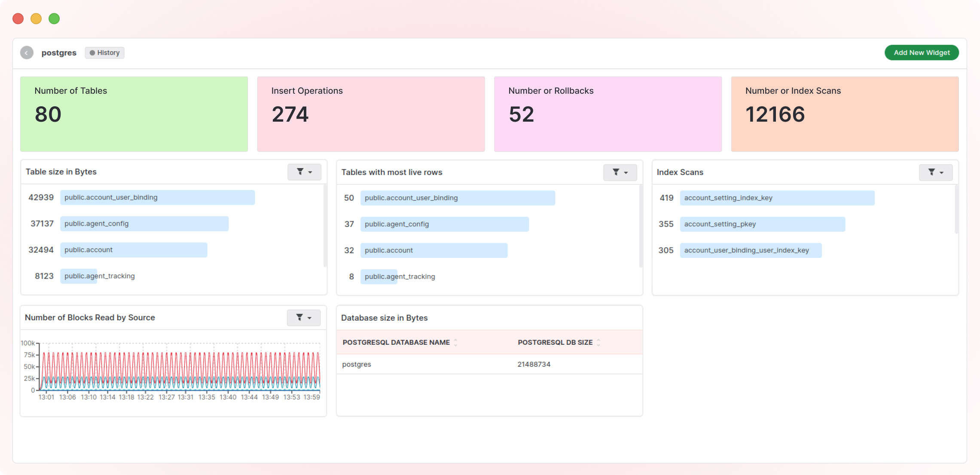
Task: Open the filter dropdown on Index Scans panel
Action: click(941, 172)
